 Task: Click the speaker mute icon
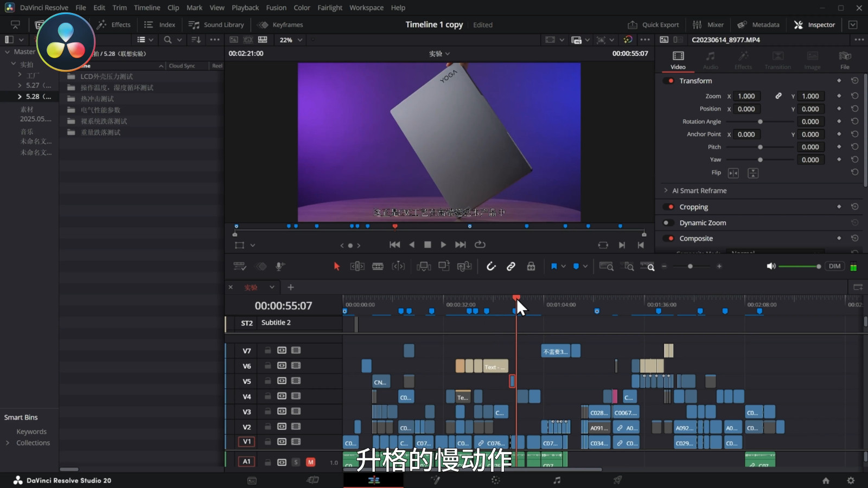point(771,266)
